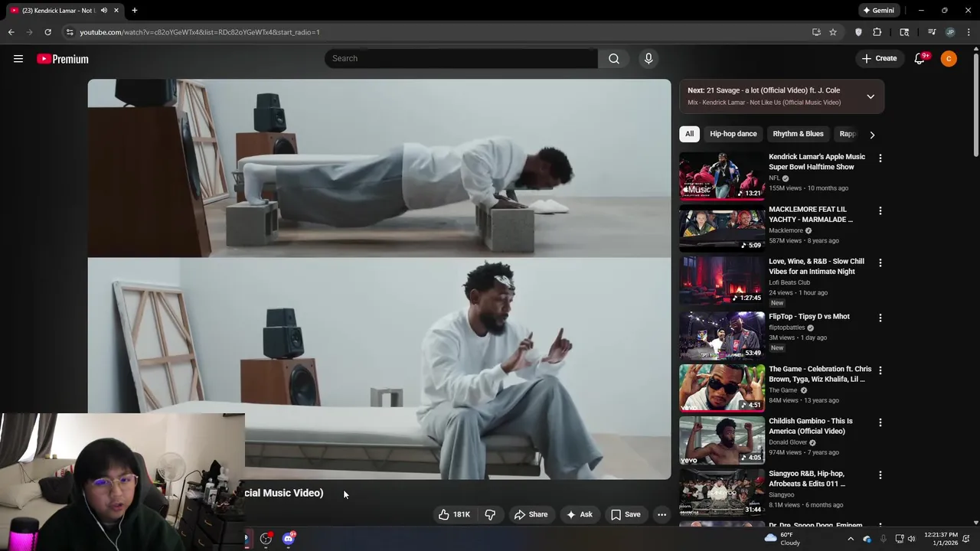
Task: Open the Chrome JP profile avatar
Action: coord(950,32)
